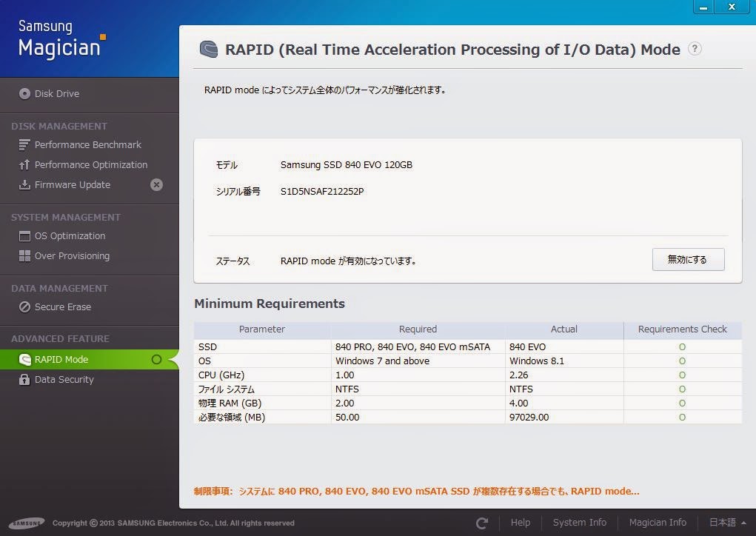Image resolution: width=756 pixels, height=536 pixels.
Task: Click the 97029.00 actual value
Action: (529, 418)
